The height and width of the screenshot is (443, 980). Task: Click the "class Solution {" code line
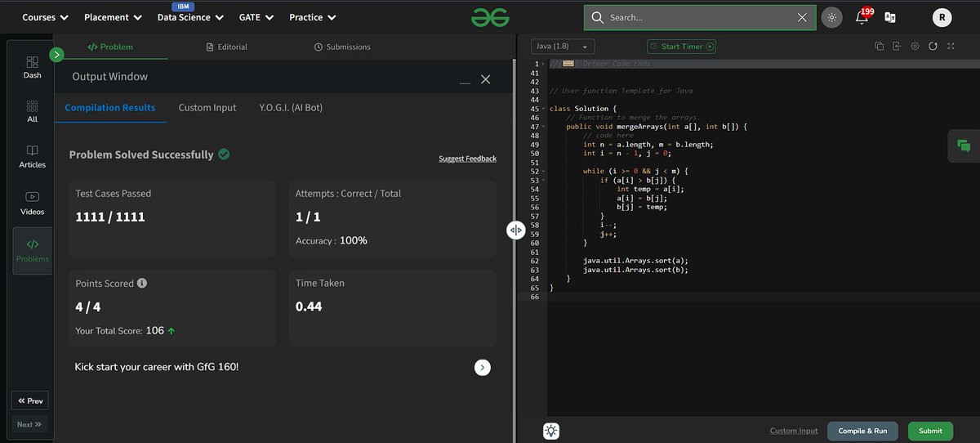[583, 109]
